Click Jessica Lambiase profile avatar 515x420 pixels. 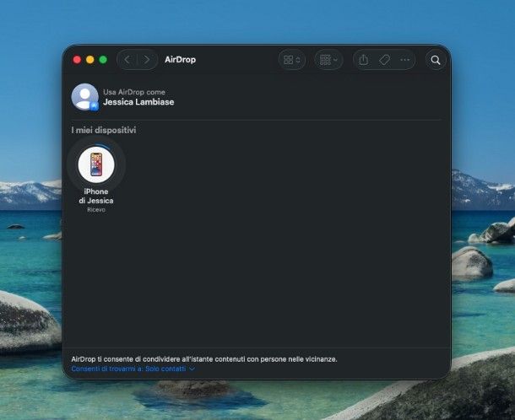pos(85,97)
